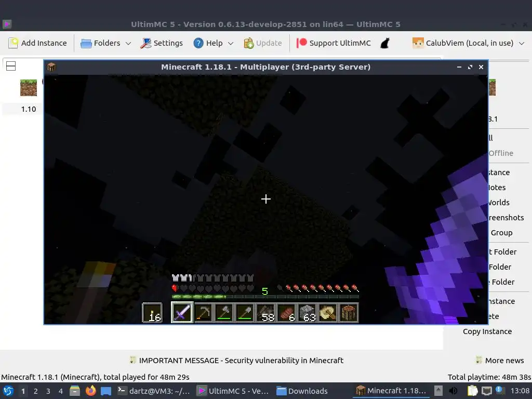Viewport: 532px width, 399px height.
Task: Select the axe hotbar slot
Action: point(224,312)
